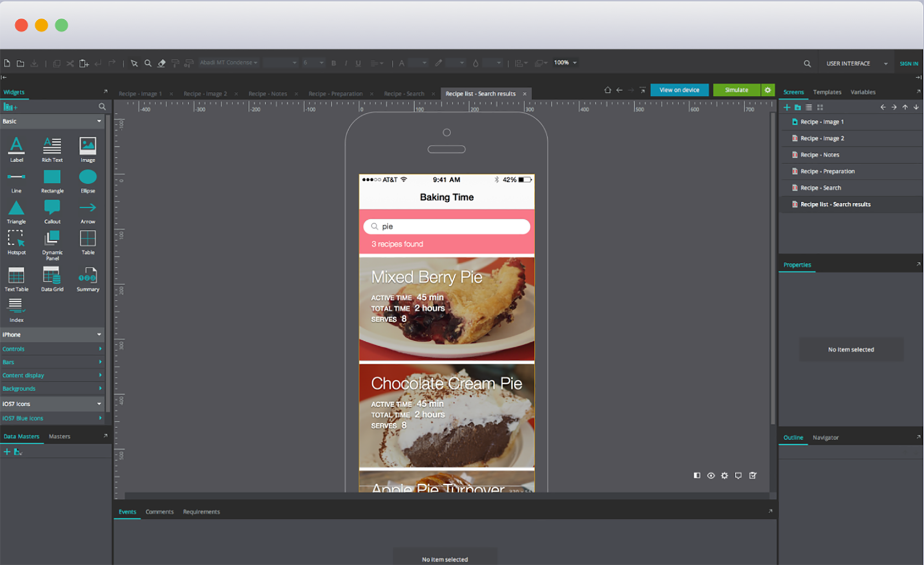Screen dimensions: 924x565
Task: Search widgets with the magnifier icon
Action: tap(102, 107)
